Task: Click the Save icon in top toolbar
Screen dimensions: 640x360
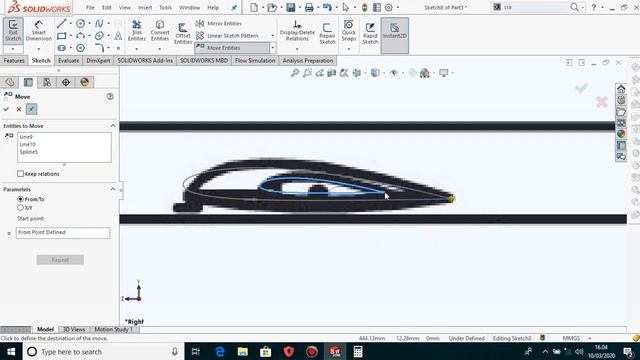Action: [x=291, y=7]
